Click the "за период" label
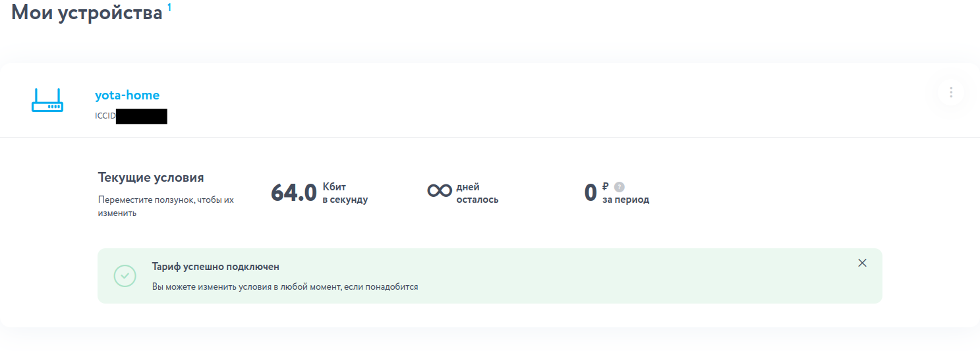Image resolution: width=980 pixels, height=351 pixels. 625,200
